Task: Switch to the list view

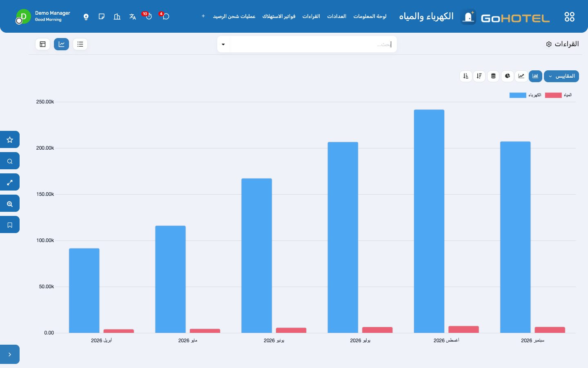Action: [x=80, y=44]
